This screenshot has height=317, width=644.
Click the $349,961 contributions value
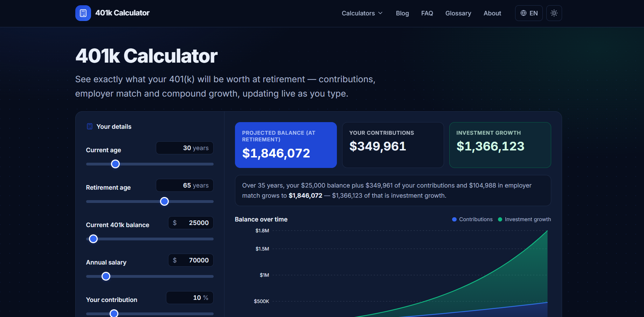[x=378, y=146]
